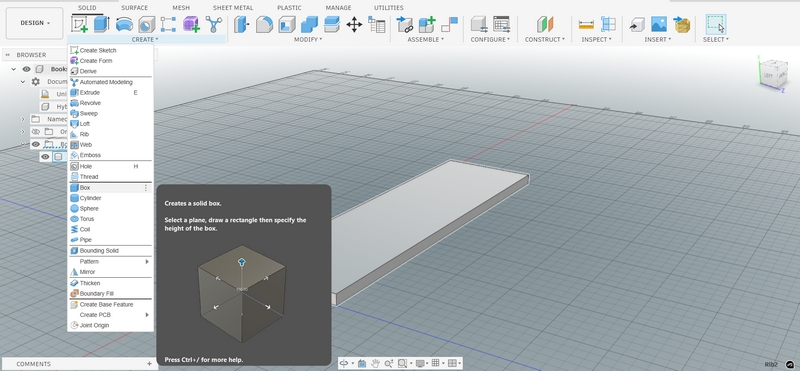
Task: Open the ASSEMBLE dropdown menu
Action: click(x=426, y=39)
